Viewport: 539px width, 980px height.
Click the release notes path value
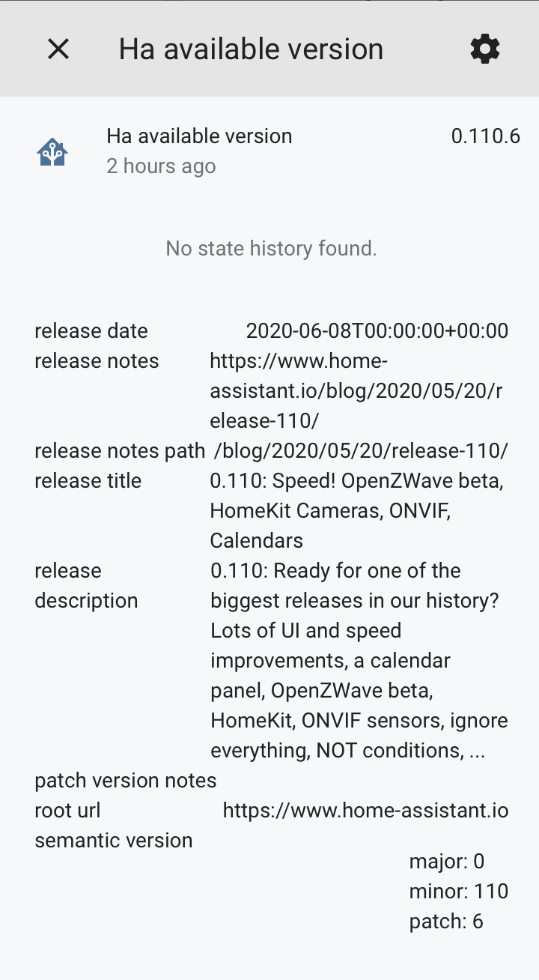coord(361,451)
